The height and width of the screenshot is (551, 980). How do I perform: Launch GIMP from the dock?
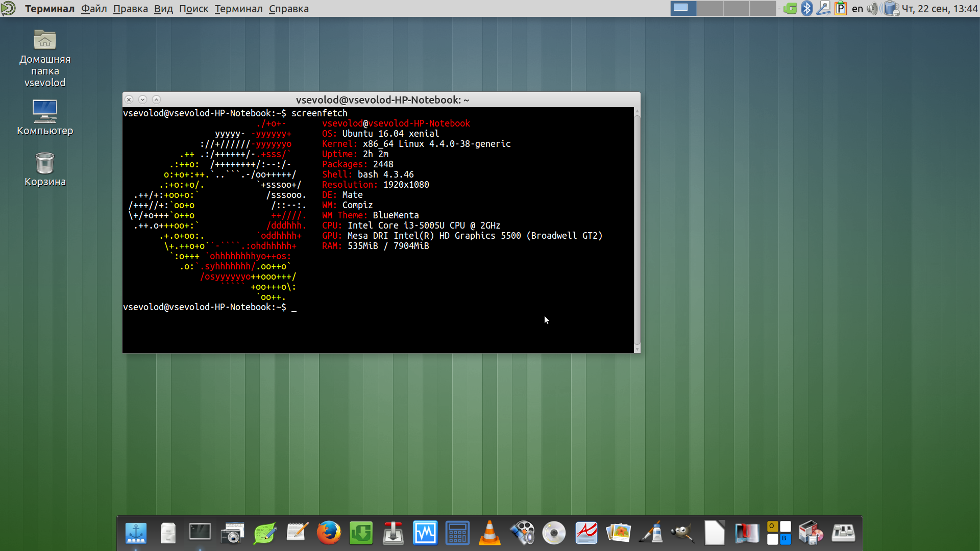[x=682, y=533]
